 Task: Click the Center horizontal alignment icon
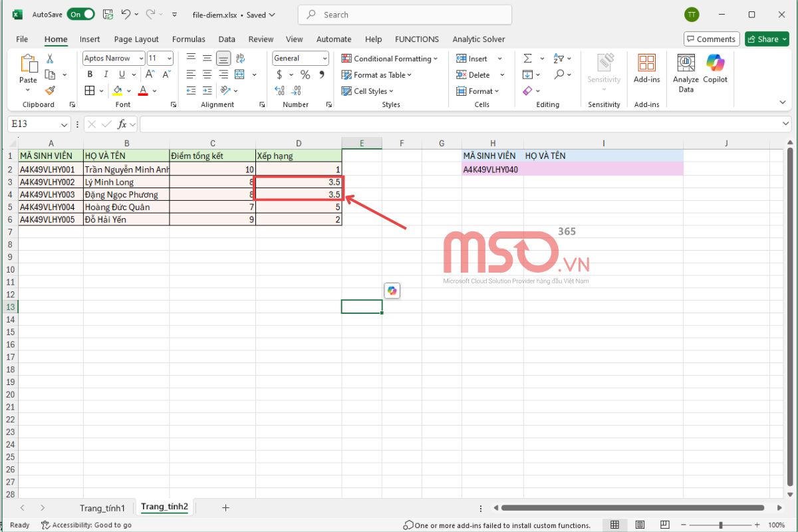pos(207,74)
